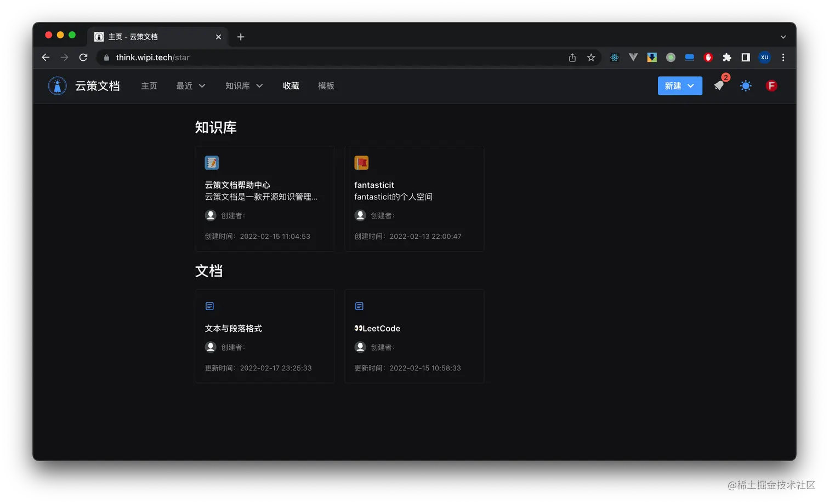The height and width of the screenshot is (504, 829).
Task: Click the document icon on LeetCode card
Action: click(359, 306)
